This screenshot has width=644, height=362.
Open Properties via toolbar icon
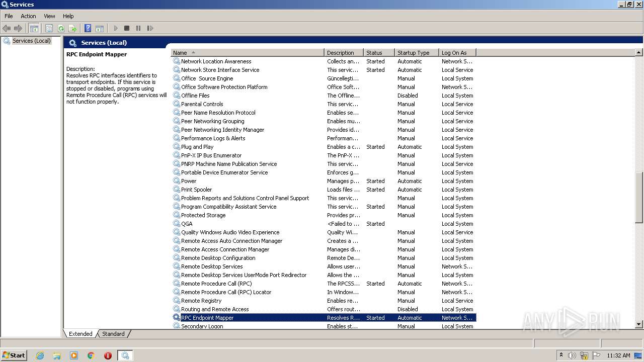click(x=49, y=29)
